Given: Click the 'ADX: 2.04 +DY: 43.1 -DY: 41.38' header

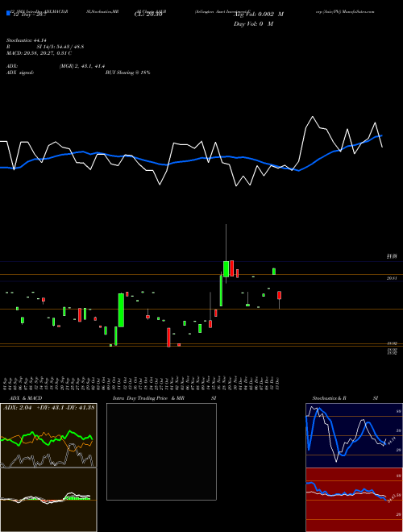Looking at the screenshot, I should pos(49,407).
